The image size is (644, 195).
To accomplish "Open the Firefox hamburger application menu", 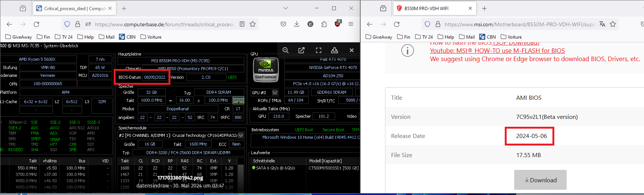I will (x=351, y=24).
